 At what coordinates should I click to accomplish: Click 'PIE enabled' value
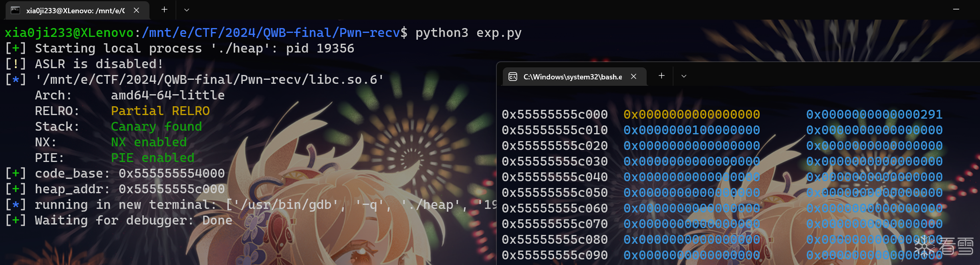(153, 158)
